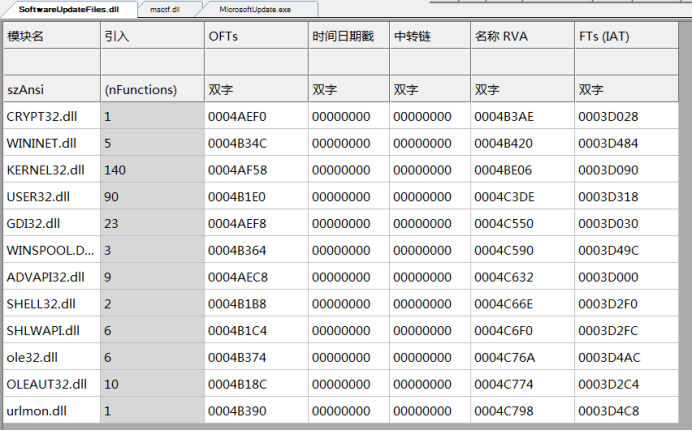
Task: Click the OFTs column header
Action: (x=256, y=36)
